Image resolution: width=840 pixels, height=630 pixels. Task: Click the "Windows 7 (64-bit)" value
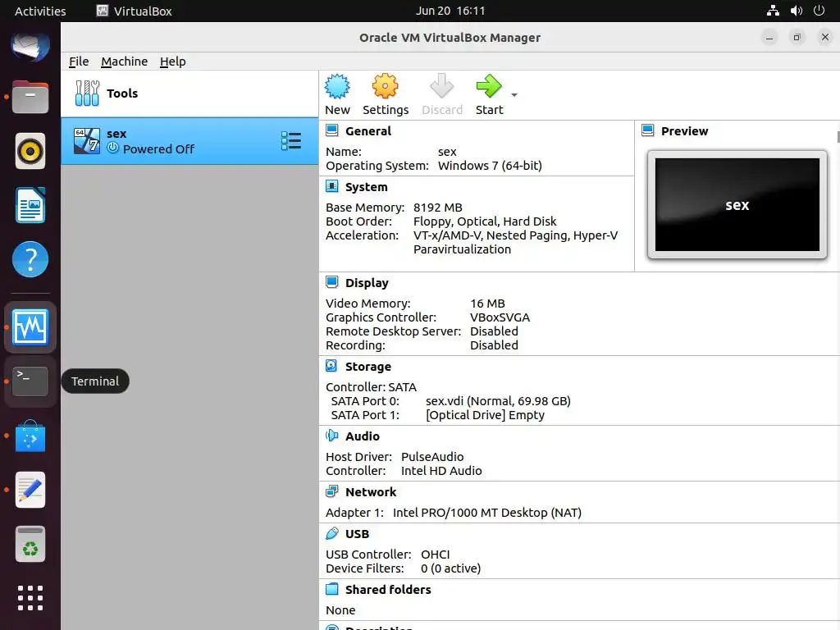[490, 166]
